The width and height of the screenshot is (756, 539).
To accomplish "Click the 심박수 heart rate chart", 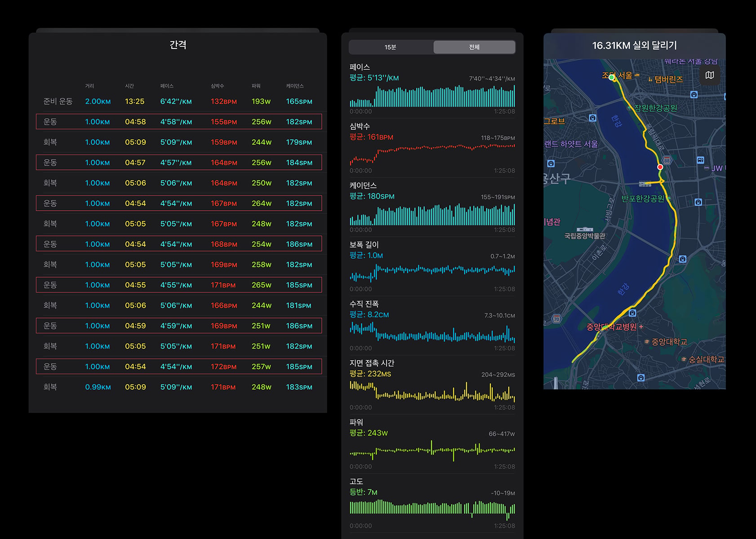I will pyautogui.click(x=432, y=155).
